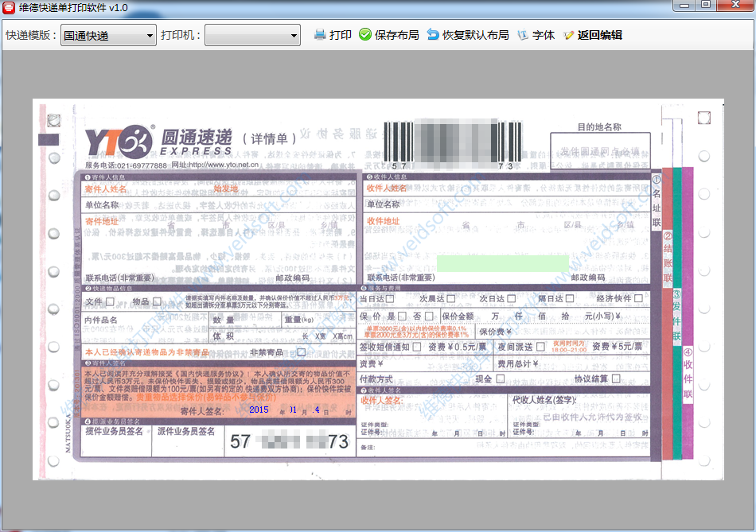This screenshot has width=756, height=532.
Task: Select the blue date 2015 field
Action: (259, 410)
